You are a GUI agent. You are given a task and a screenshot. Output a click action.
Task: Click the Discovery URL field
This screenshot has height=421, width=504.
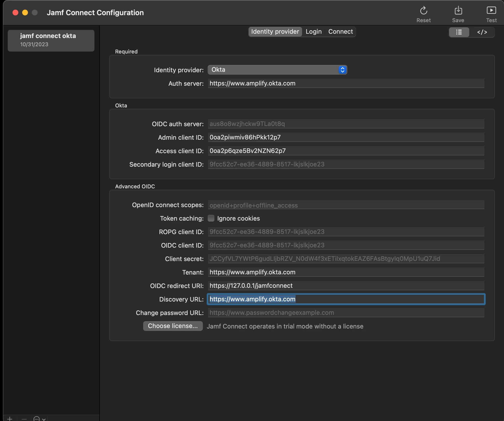[346, 299]
